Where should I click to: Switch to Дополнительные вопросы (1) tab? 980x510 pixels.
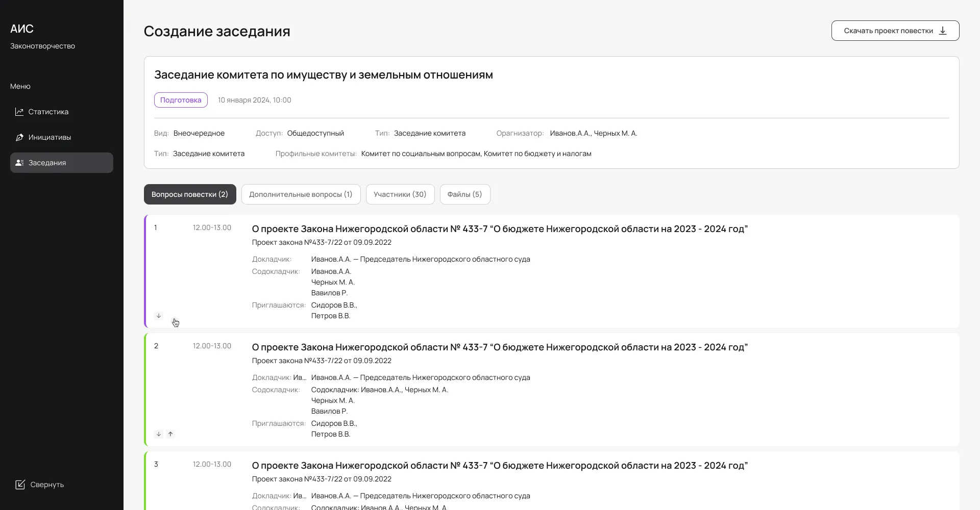click(x=301, y=194)
